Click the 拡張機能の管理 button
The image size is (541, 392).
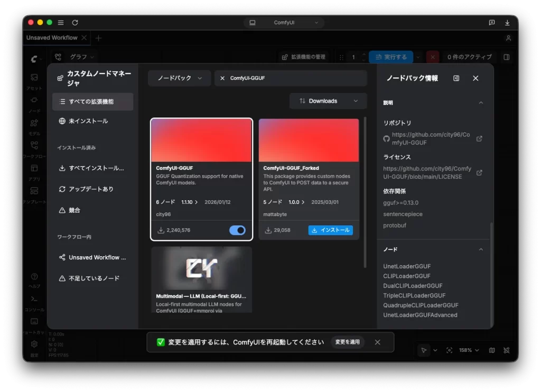[x=304, y=57]
